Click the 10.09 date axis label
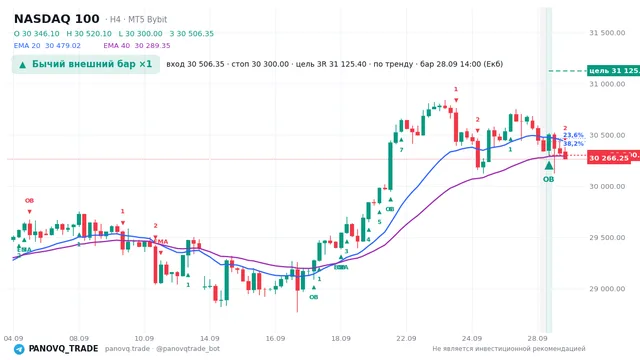The image size is (640, 360). tap(144, 338)
